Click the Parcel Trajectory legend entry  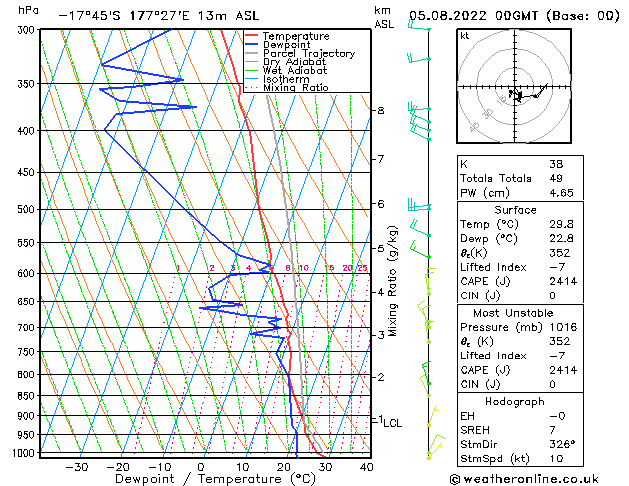(309, 53)
